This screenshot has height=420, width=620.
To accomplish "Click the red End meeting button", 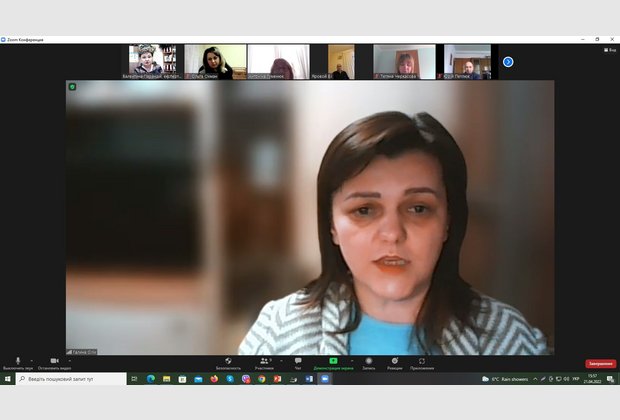I will pos(600,364).
